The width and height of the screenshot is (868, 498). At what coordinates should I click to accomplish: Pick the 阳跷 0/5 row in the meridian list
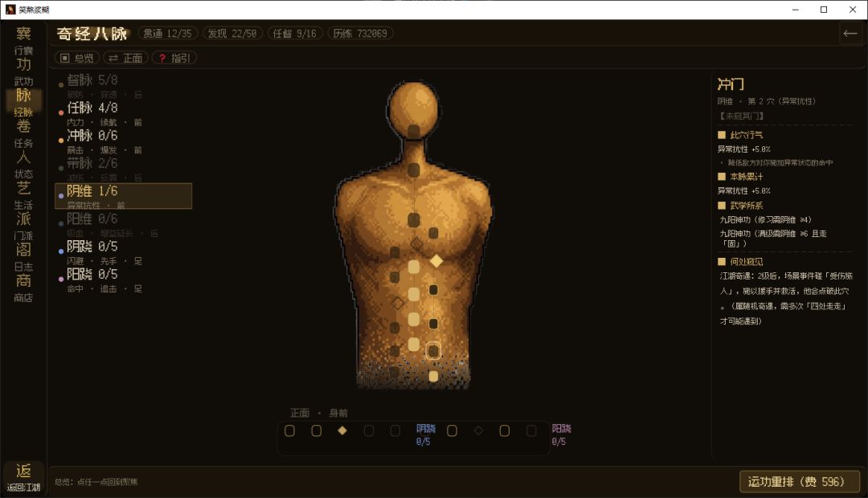124,280
